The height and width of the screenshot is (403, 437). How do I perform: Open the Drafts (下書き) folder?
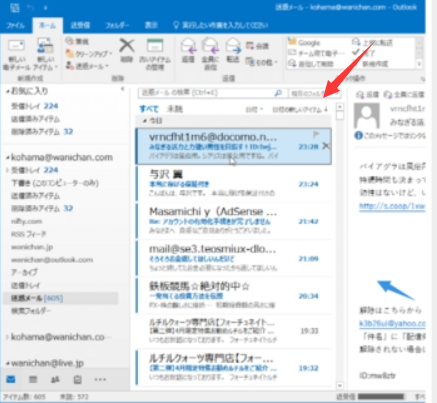tap(55, 183)
